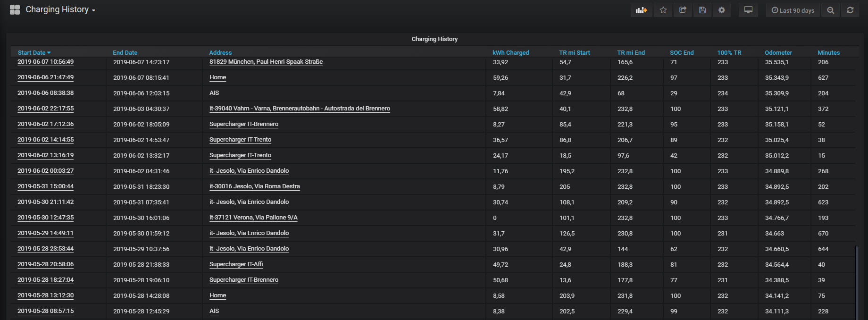Open start date link 2019-06-02 13:16:19

(x=46, y=155)
